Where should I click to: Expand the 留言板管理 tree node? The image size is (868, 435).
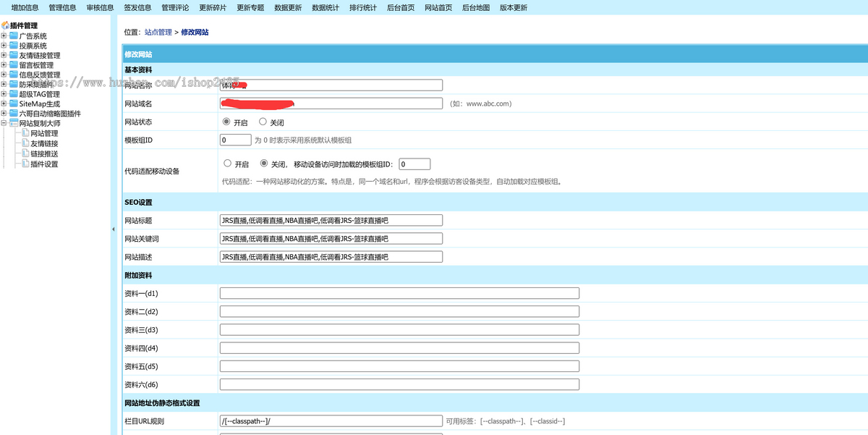(4, 65)
